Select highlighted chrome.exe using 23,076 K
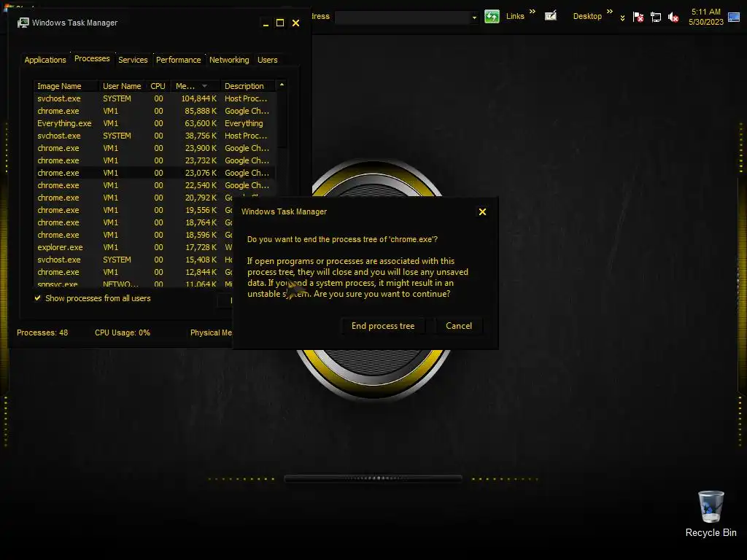 pos(155,173)
